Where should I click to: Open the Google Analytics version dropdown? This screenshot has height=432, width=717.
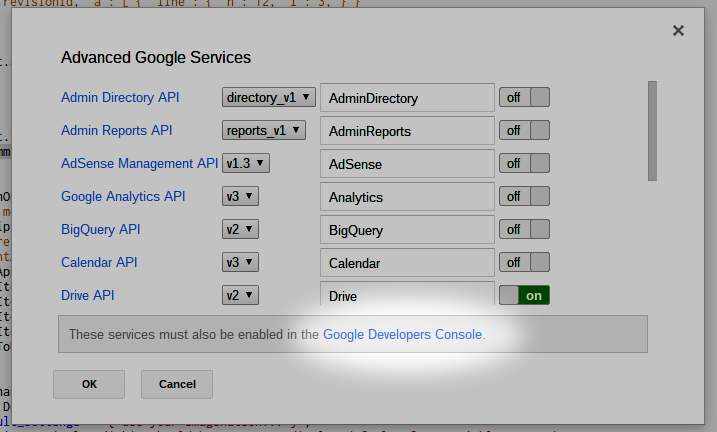pyautogui.click(x=241, y=197)
